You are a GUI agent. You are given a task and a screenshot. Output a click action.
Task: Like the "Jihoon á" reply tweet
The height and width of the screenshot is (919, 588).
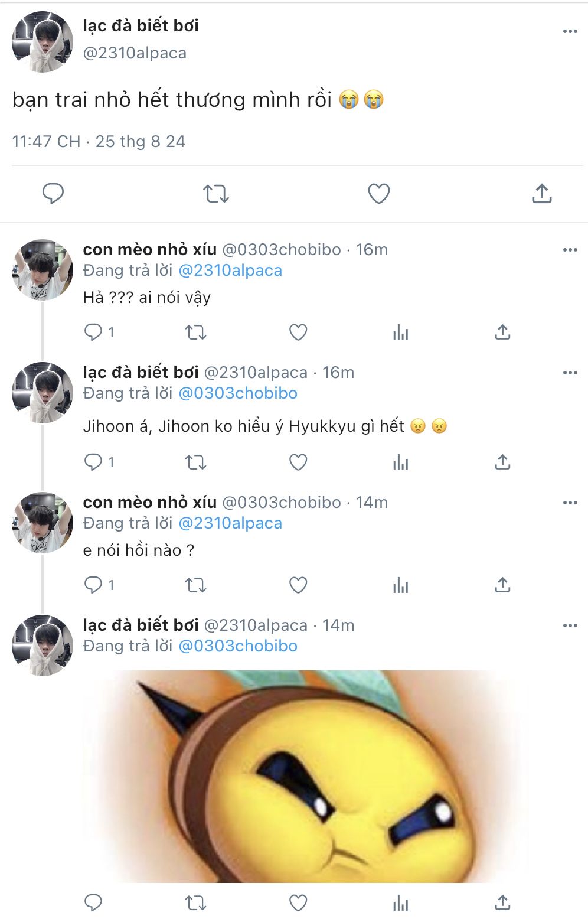298,462
